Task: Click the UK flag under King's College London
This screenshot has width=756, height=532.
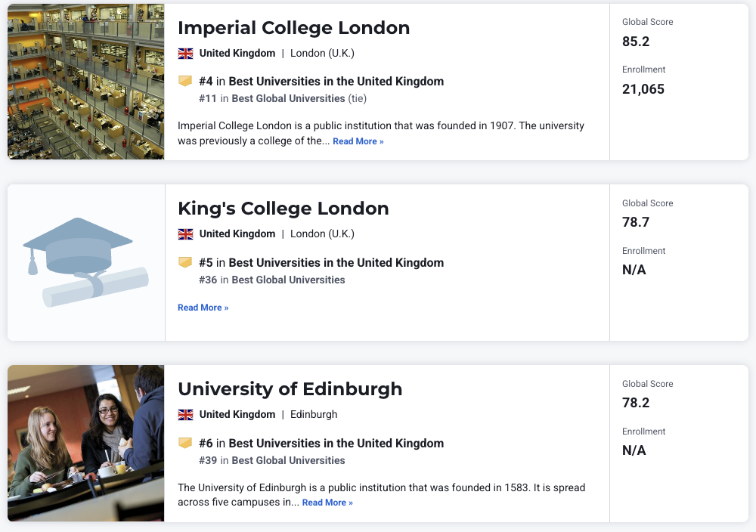Action: point(185,234)
